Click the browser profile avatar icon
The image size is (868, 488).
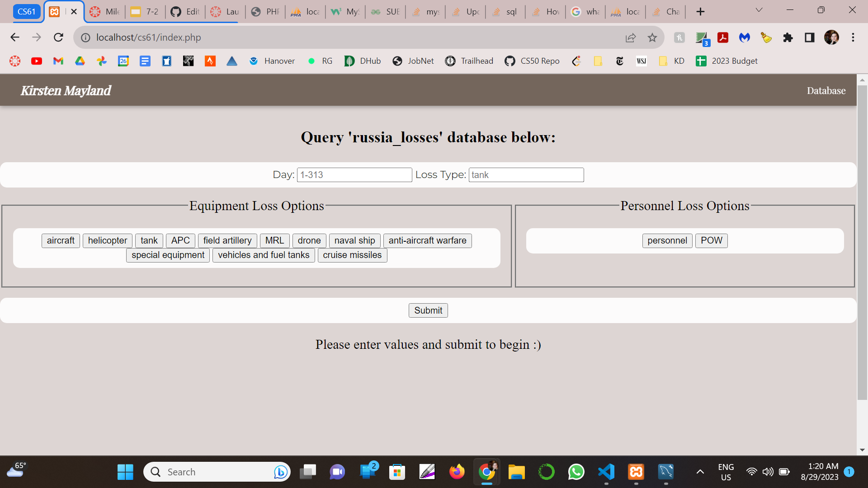pos(832,37)
